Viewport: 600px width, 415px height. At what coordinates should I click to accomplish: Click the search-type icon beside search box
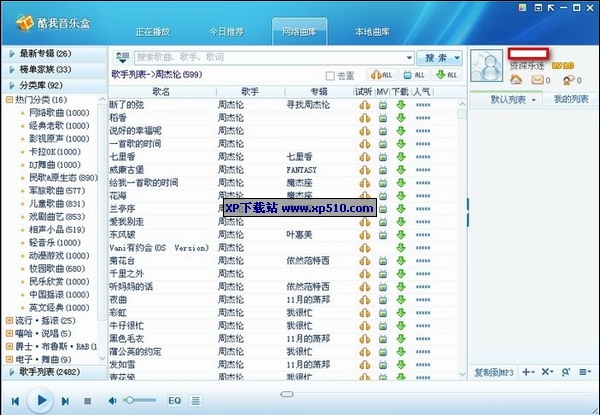click(122, 58)
